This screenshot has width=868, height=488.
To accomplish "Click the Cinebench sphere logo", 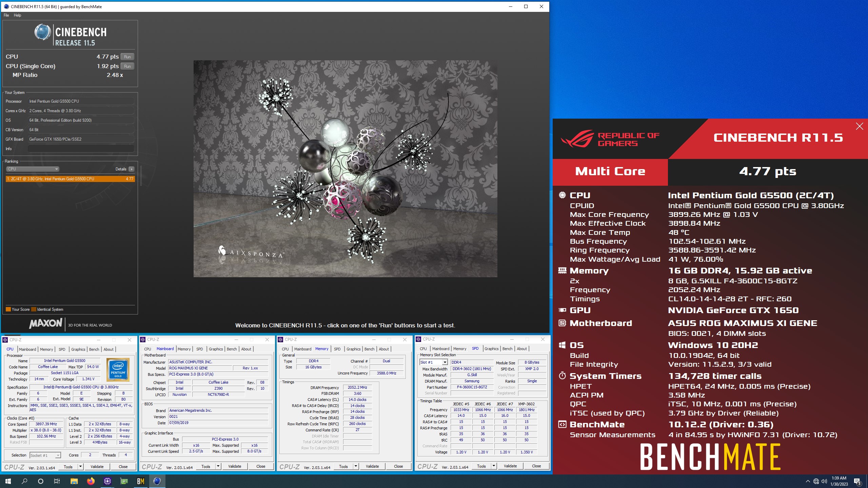I will click(43, 32).
